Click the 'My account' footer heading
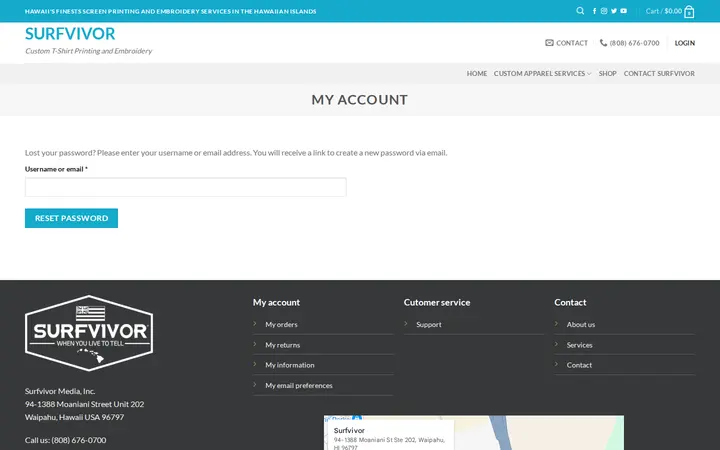720x450 pixels. pyautogui.click(x=276, y=302)
